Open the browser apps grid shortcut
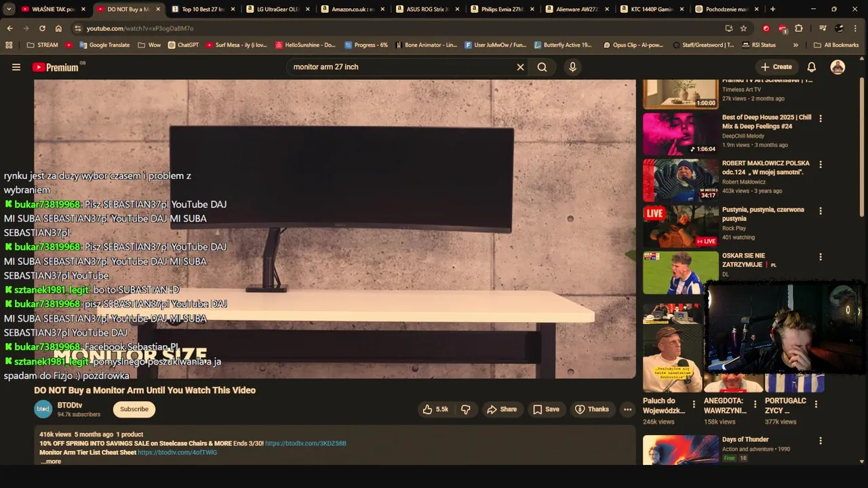868x488 pixels. coord(9,45)
